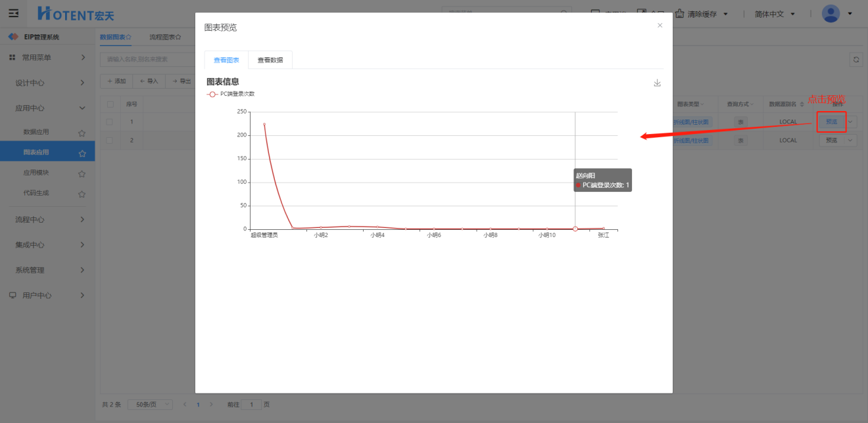Click the refresh icon in the table toolbar
Screen dimensions: 868x423
click(x=856, y=59)
